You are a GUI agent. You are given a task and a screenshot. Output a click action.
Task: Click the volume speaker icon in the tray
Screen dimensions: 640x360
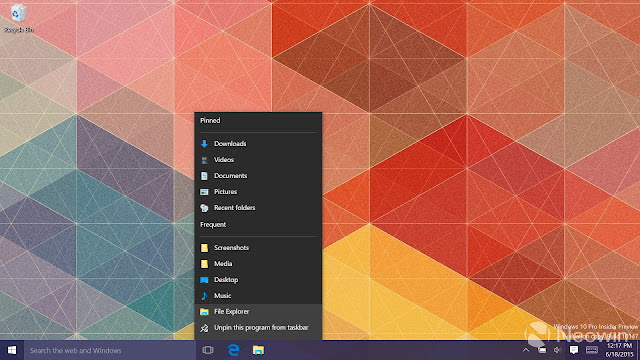[x=557, y=350]
